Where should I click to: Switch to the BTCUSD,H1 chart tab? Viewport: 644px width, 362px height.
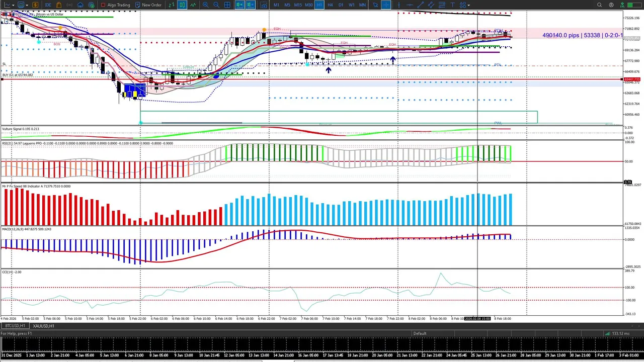15,326
